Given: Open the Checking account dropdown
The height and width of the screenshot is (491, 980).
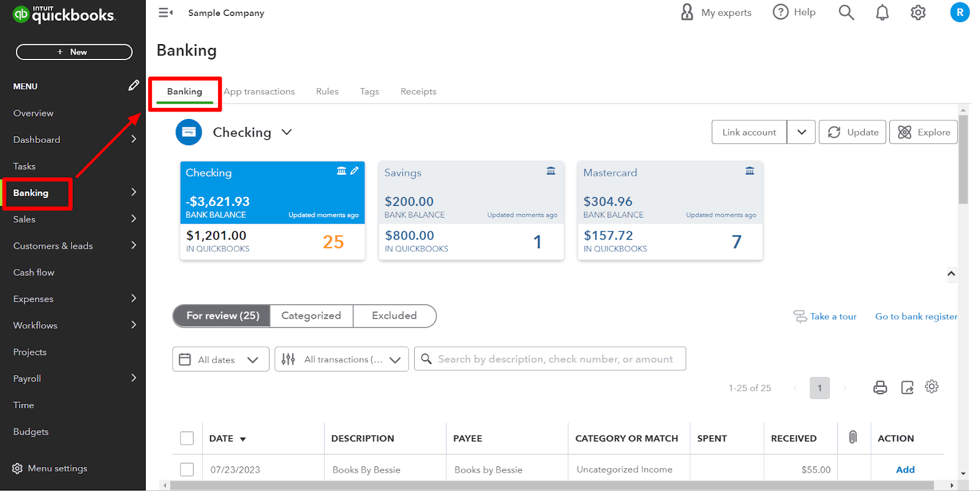Looking at the screenshot, I should click(x=287, y=132).
